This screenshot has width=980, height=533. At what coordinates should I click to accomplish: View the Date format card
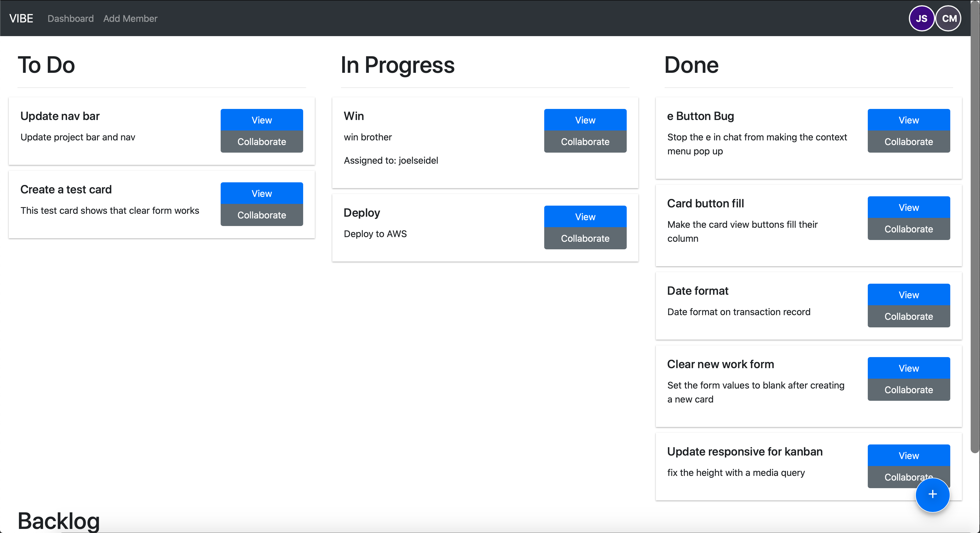click(x=909, y=295)
